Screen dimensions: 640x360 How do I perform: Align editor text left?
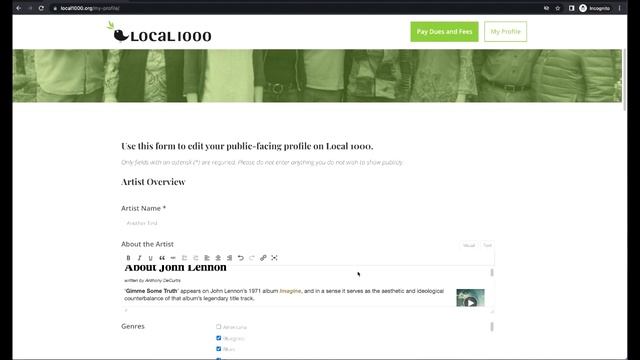(207, 258)
